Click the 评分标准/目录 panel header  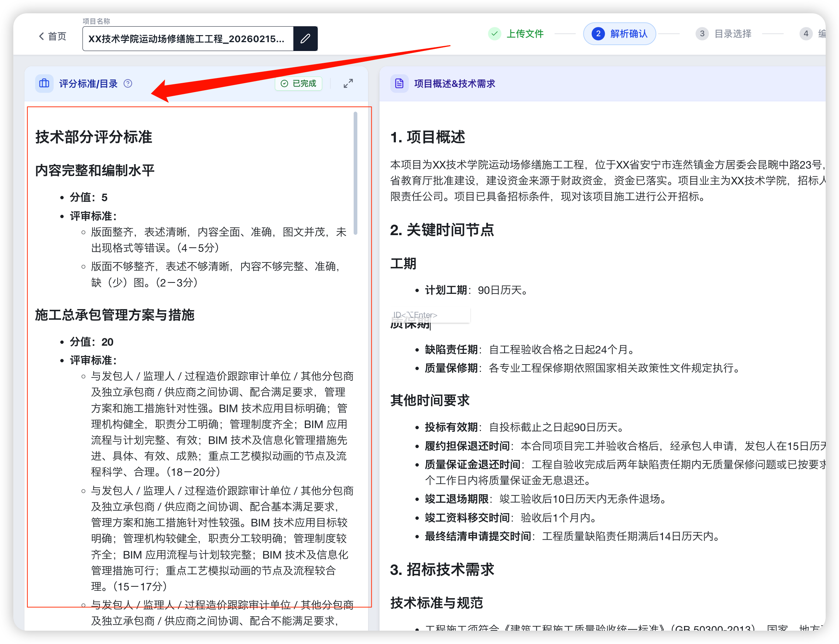click(88, 84)
